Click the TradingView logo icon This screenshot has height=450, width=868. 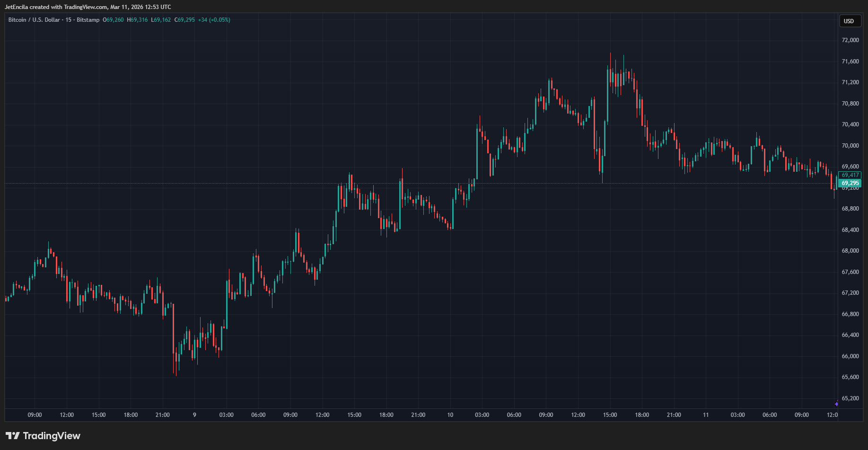[13, 436]
